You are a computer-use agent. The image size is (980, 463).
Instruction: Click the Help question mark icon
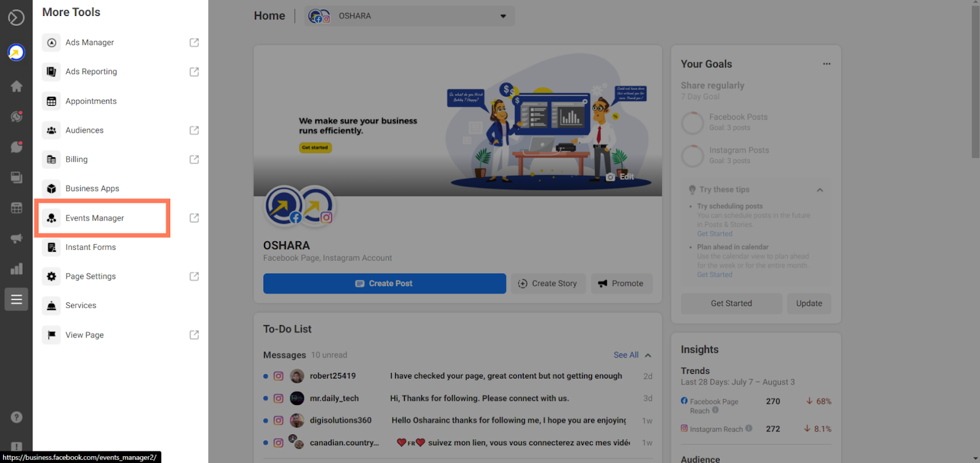[17, 417]
